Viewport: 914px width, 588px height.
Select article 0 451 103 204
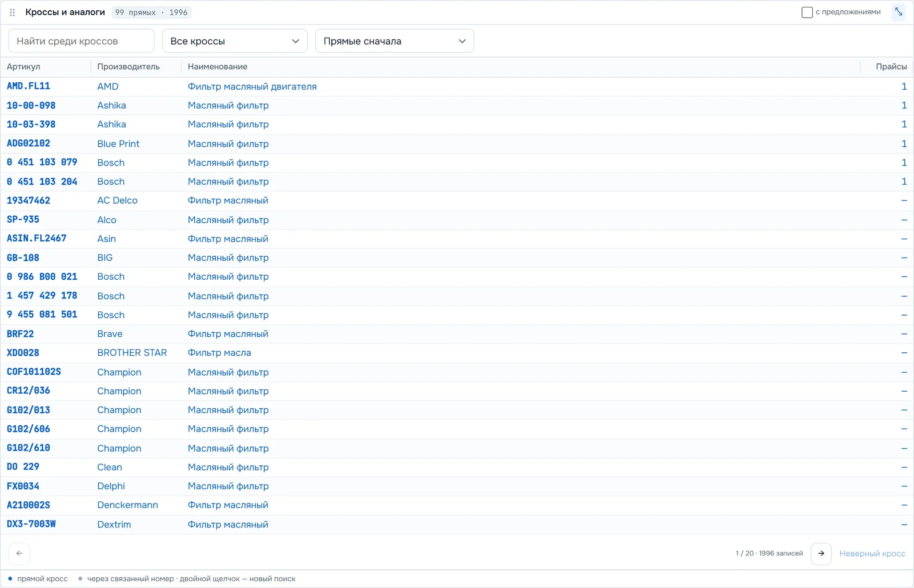tap(42, 182)
